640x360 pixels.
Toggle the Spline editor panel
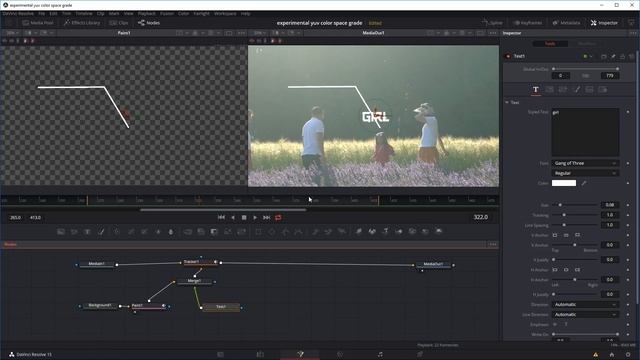(492, 23)
